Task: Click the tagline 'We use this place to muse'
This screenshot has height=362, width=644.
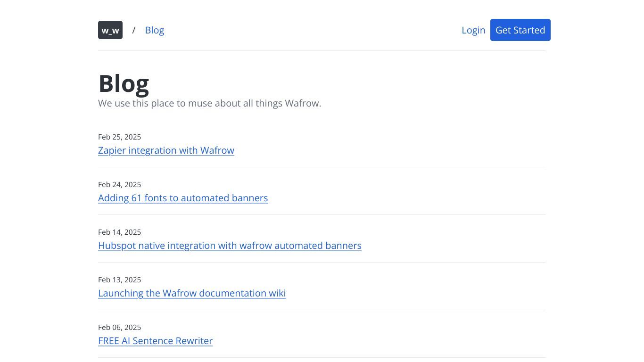Action: 209,103
